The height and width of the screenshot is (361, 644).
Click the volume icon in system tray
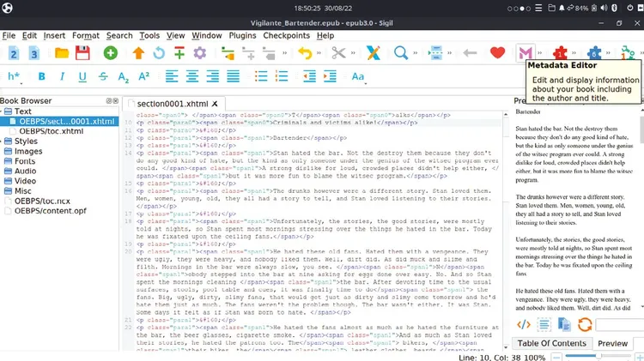tap(604, 9)
